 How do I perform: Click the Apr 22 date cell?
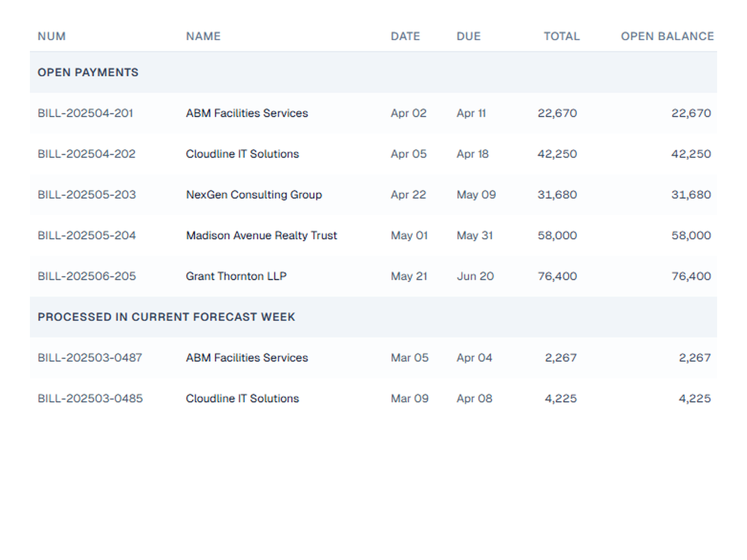point(409,195)
